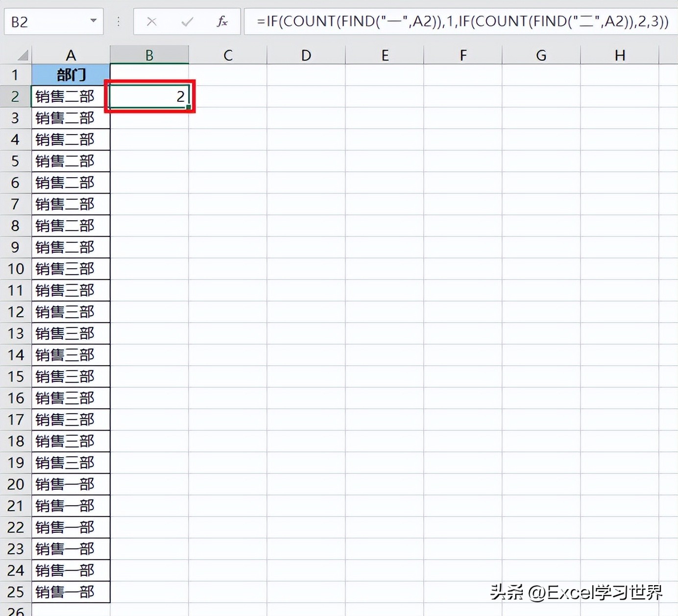Click inside the formula bar IF formula text
Screen dimensions: 678x616
[462, 22]
